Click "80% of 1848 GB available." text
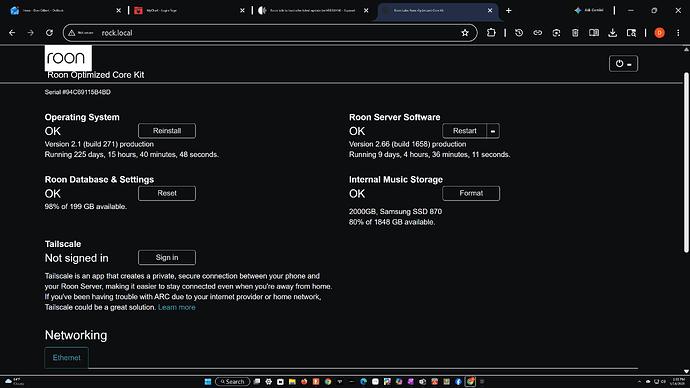The image size is (690, 388). click(392, 222)
